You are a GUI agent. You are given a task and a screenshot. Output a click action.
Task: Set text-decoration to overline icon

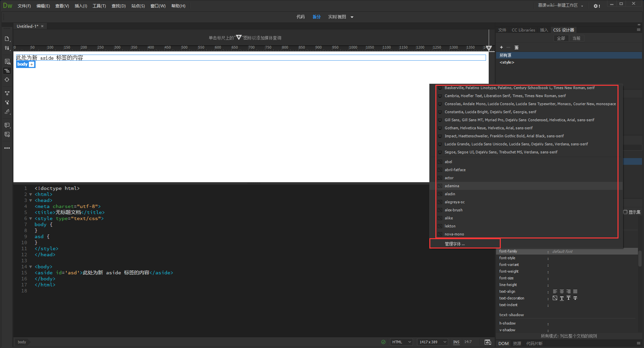pyautogui.click(x=569, y=298)
